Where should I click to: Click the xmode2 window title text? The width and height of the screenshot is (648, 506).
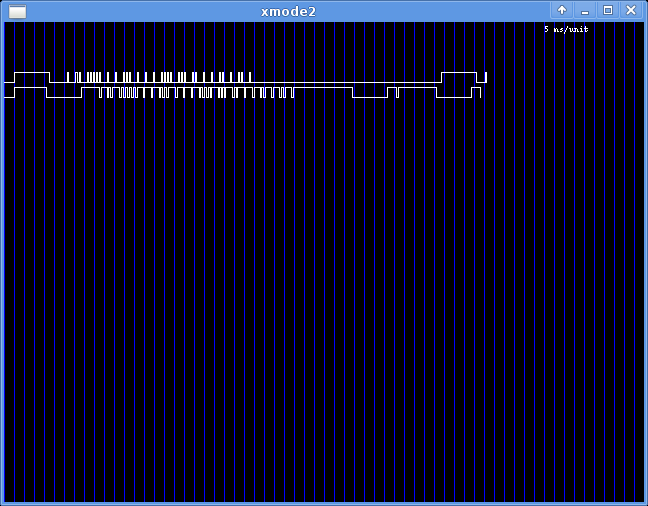[288, 11]
